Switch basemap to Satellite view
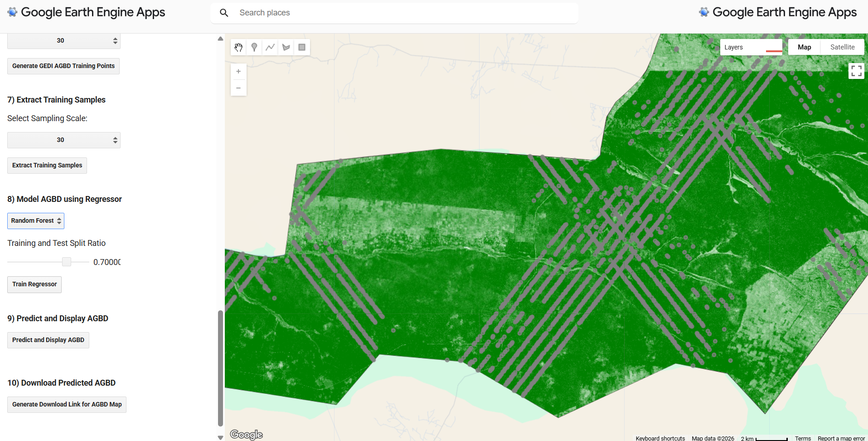Viewport: 868px width, 441px height. click(x=842, y=47)
